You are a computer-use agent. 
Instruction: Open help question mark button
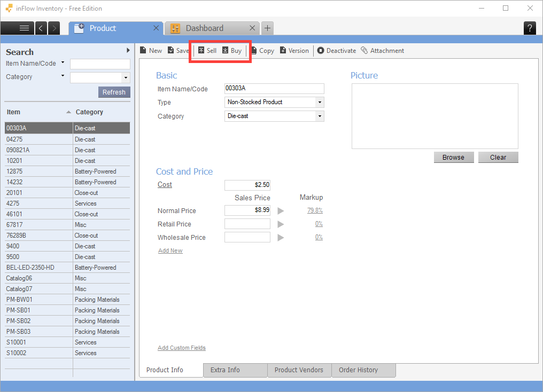pyautogui.click(x=530, y=28)
